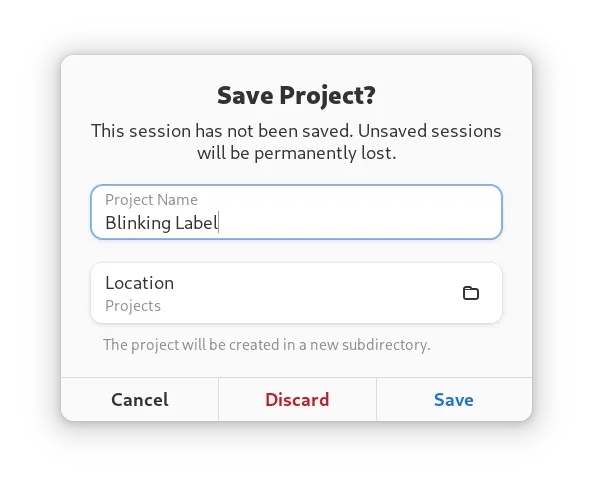
Task: Select the "Blinking Label" text in field
Action: pyautogui.click(x=162, y=222)
